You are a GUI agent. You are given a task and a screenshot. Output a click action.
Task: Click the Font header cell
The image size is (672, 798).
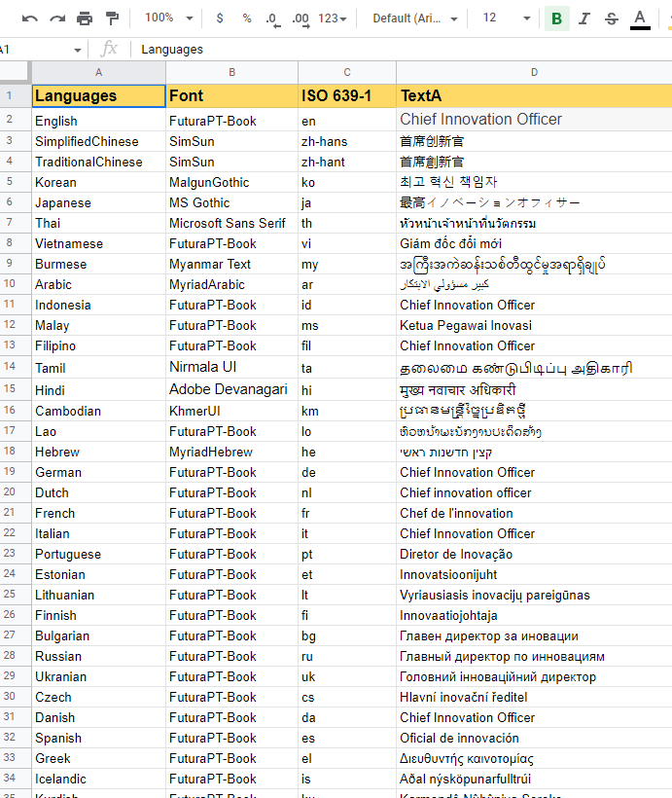[x=232, y=96]
